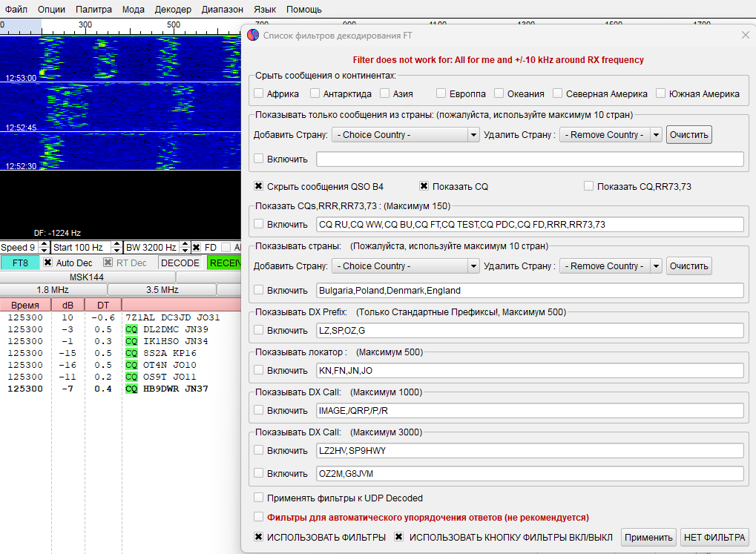
Task: Close the FT decoding filter list dialog
Action: pos(745,35)
